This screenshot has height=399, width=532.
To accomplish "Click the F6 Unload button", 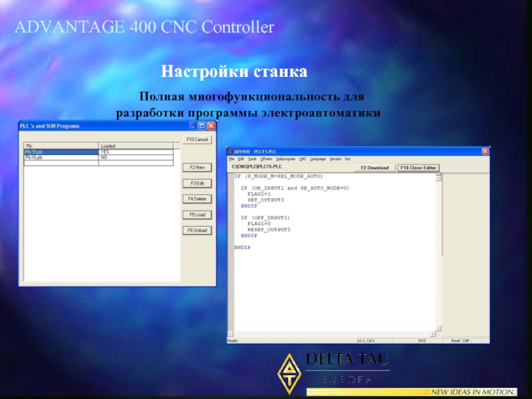I will click(197, 230).
